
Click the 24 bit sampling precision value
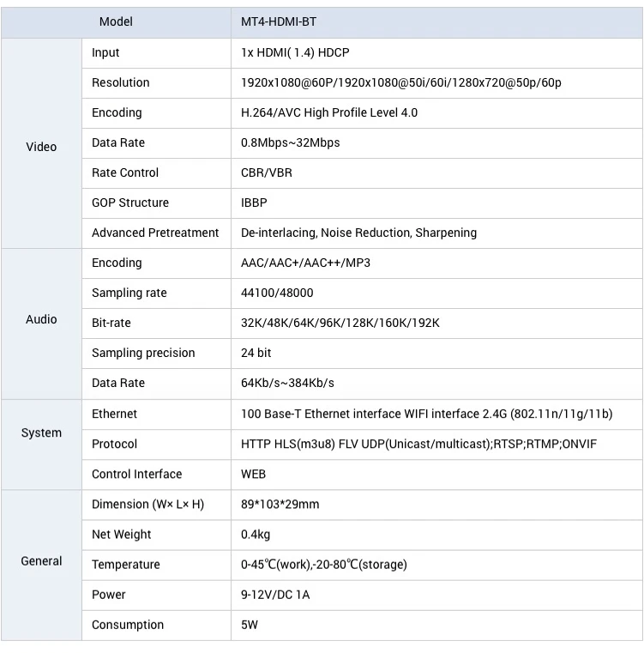[x=256, y=353]
